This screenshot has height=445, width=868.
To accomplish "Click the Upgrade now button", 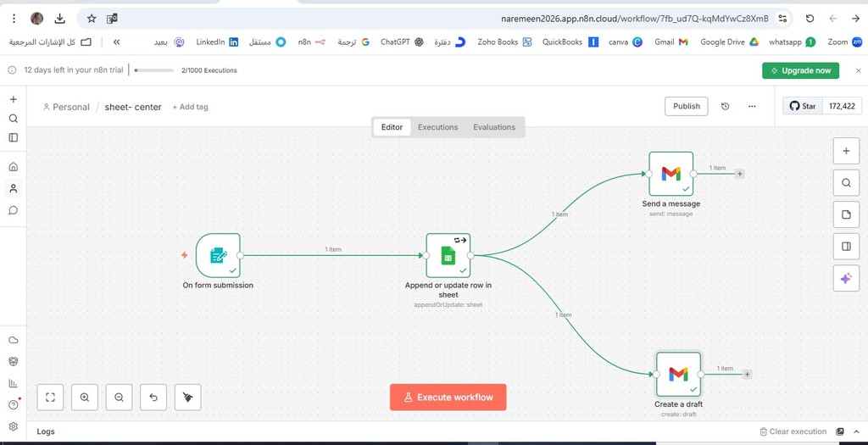I will pyautogui.click(x=800, y=71).
